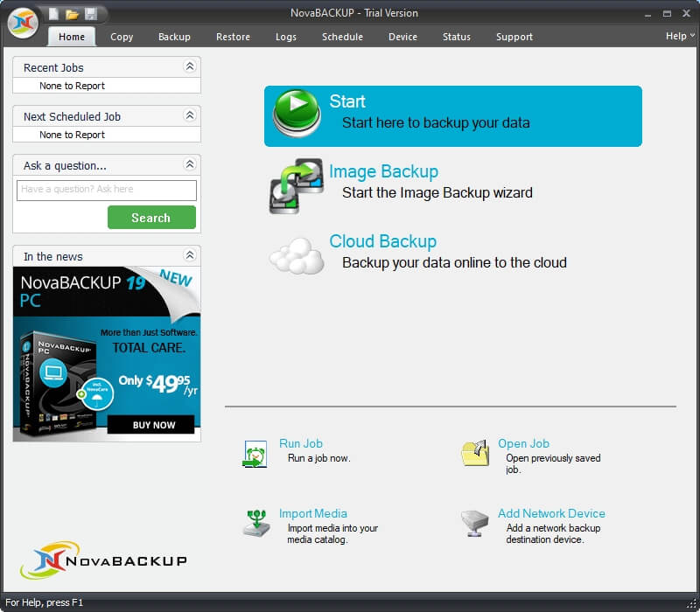Click 'Backup your data online to the cloud'
Image resolution: width=700 pixels, height=612 pixels.
[x=454, y=262]
